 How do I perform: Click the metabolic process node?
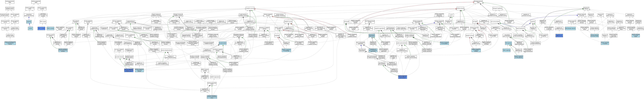click(250, 8)
